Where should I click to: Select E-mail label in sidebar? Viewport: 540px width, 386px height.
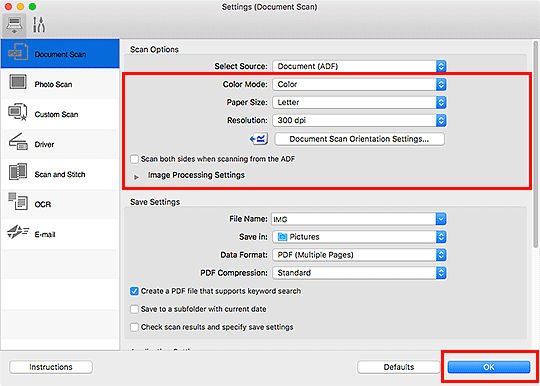click(45, 234)
